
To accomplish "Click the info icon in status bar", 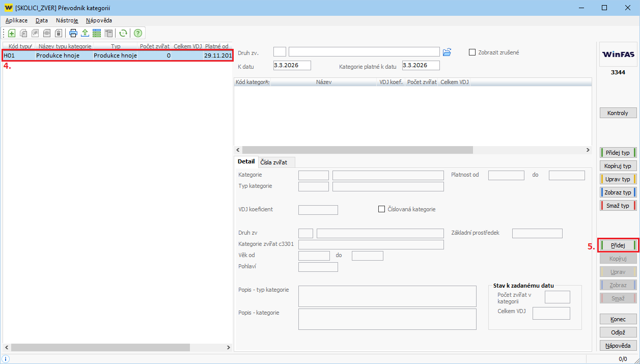I will (x=6, y=359).
